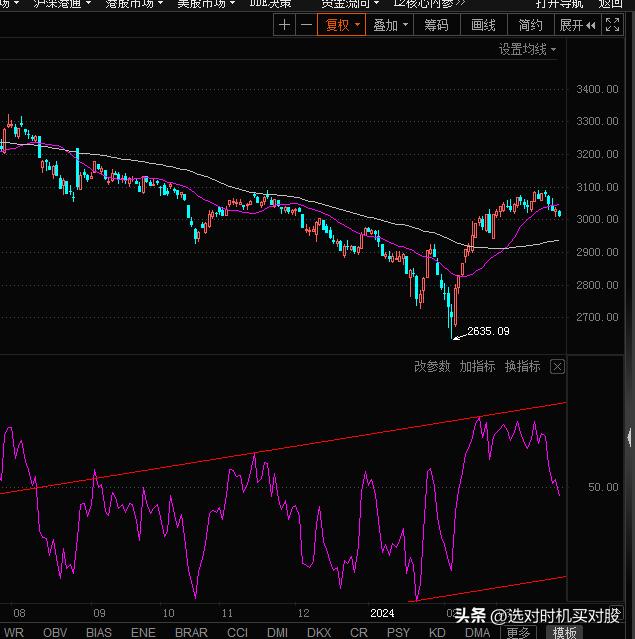Image resolution: width=635 pixels, height=639 pixels.
Task: Click 加指标 to add indicator
Action: 477,366
